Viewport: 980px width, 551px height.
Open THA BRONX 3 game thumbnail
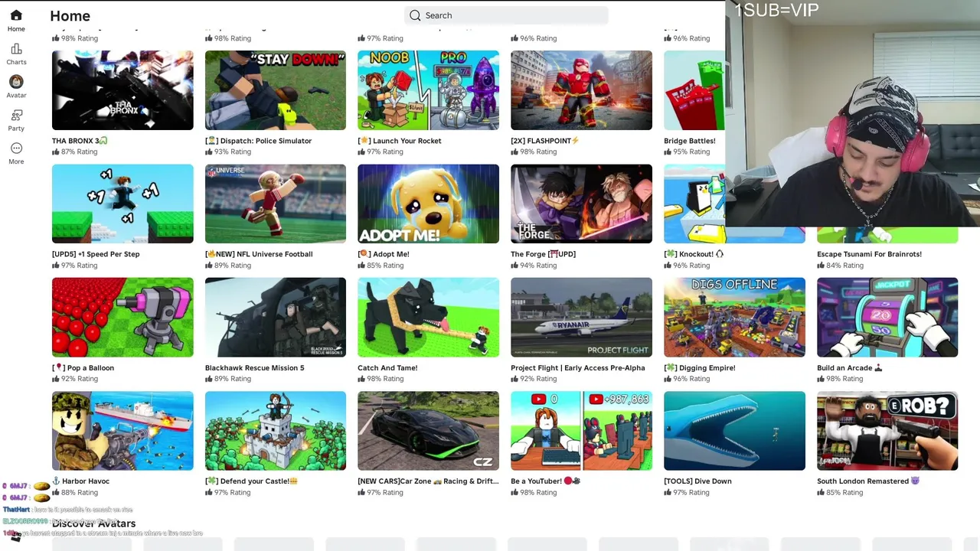click(122, 90)
